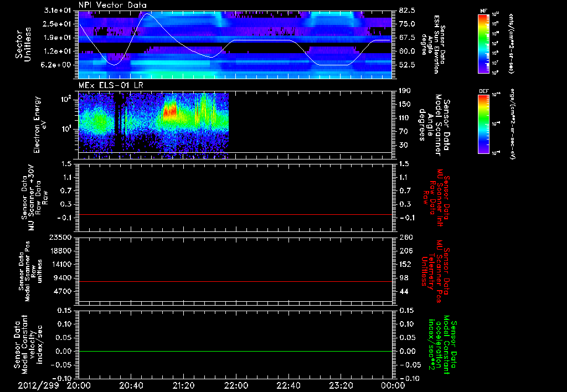Click the 20:40 time axis label
The image size is (567, 392).
click(x=131, y=386)
